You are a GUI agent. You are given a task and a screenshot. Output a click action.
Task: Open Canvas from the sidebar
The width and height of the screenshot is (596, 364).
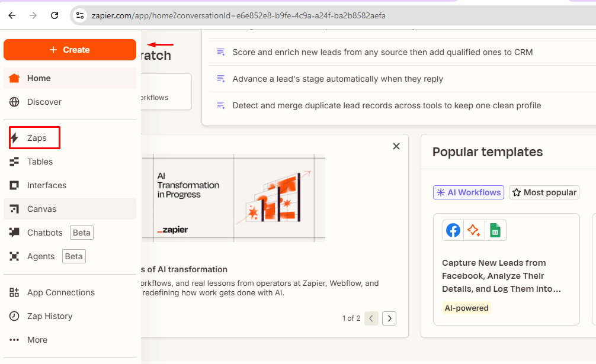pyautogui.click(x=41, y=209)
